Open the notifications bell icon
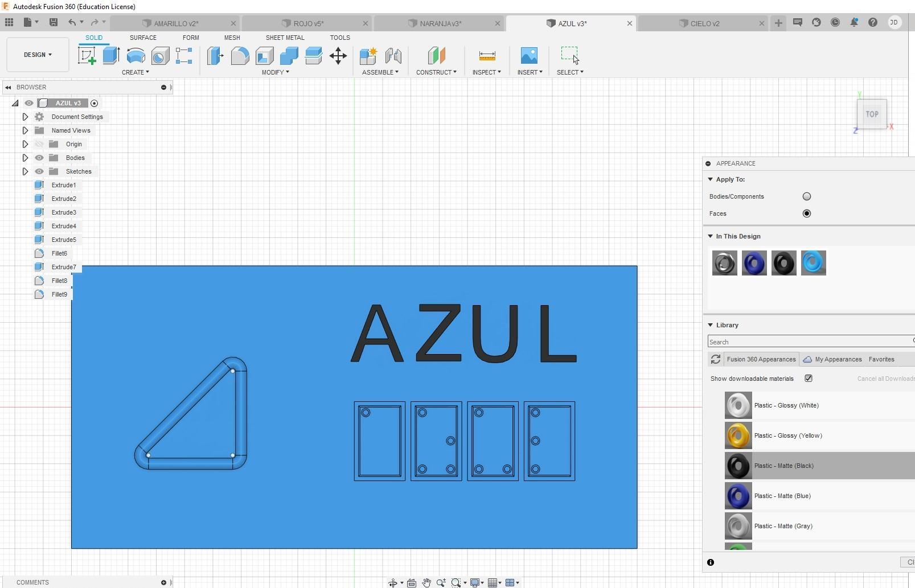The height and width of the screenshot is (588, 915). pos(854,22)
